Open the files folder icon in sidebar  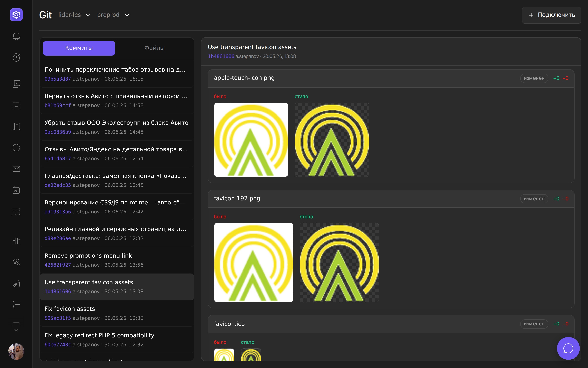pos(16,105)
